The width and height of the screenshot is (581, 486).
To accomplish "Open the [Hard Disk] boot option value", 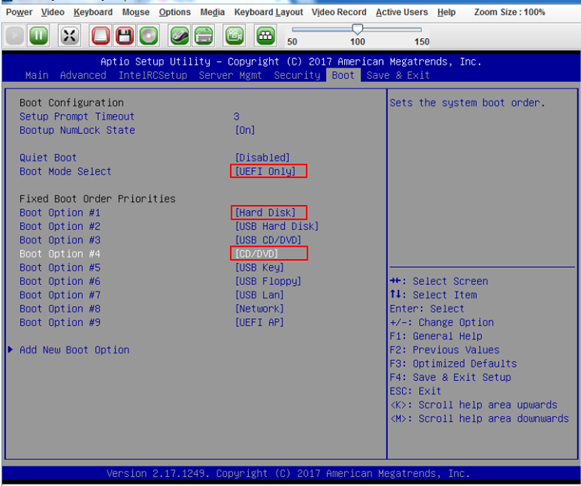I will click(269, 213).
